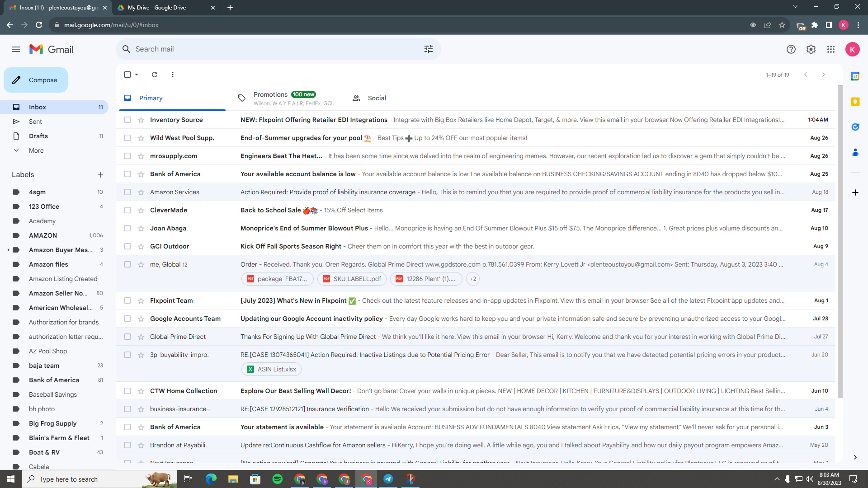Go to the newer emails page arrow
Viewport: 868px width, 488px height.
pyautogui.click(x=806, y=75)
